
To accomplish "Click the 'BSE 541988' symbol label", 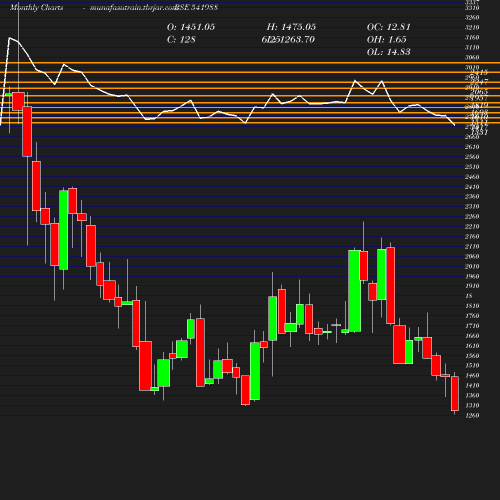I will [196, 7].
